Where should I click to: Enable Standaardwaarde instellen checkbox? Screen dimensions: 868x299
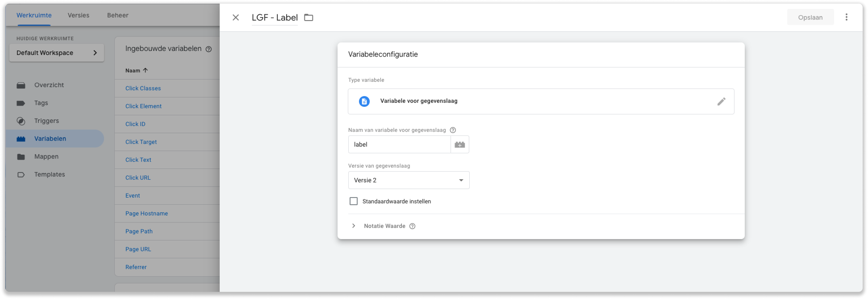(x=353, y=201)
